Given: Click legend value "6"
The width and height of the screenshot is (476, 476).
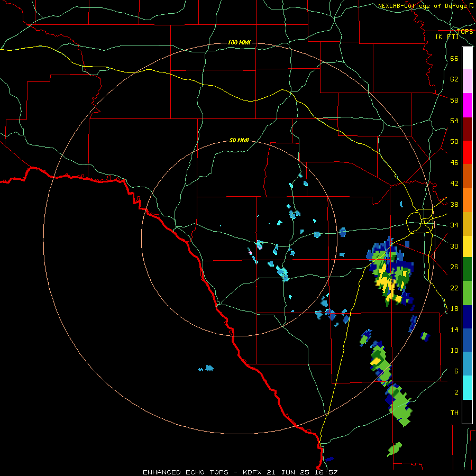Looking at the screenshot, I should tap(456, 371).
